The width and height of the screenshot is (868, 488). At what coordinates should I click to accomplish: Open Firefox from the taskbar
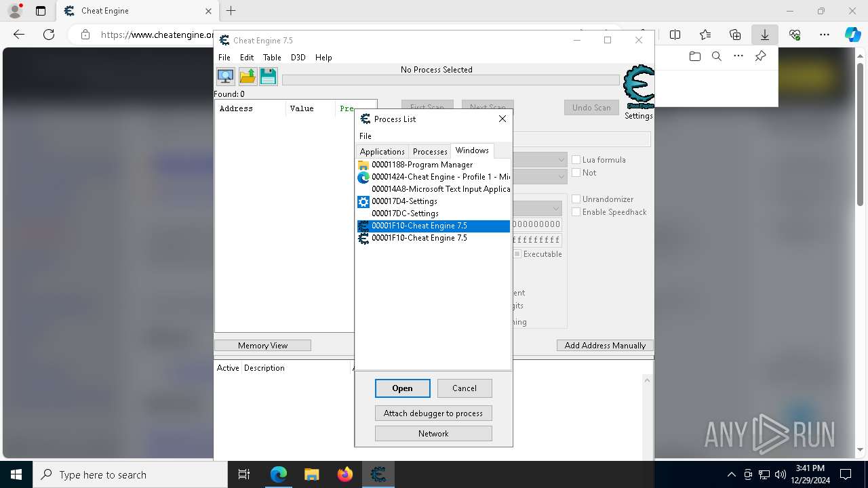point(345,474)
